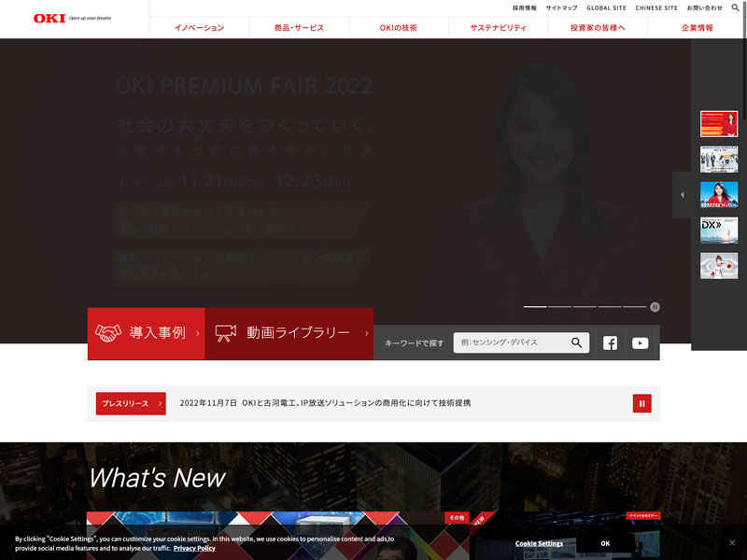Click the 導入事例 button
This screenshot has height=560, width=747.
[147, 333]
